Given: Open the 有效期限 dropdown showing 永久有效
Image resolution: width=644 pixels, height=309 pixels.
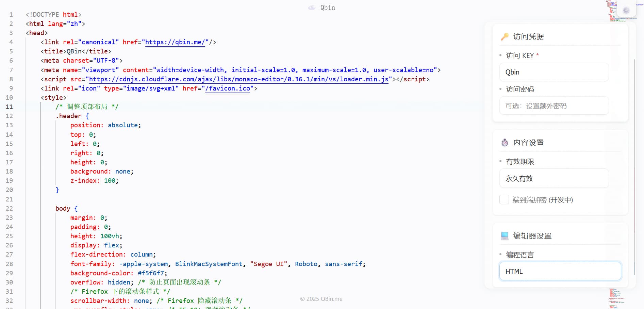Looking at the screenshot, I should coord(554,178).
